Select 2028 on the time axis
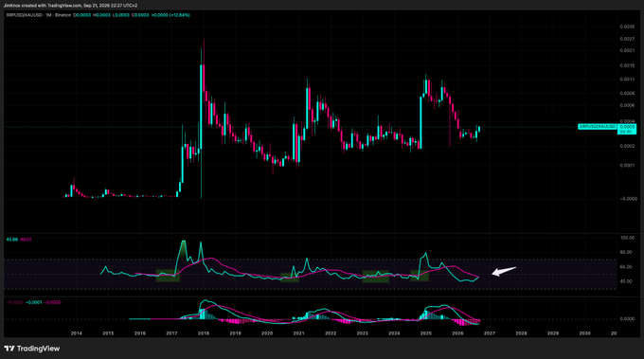644x359 pixels. [521, 333]
